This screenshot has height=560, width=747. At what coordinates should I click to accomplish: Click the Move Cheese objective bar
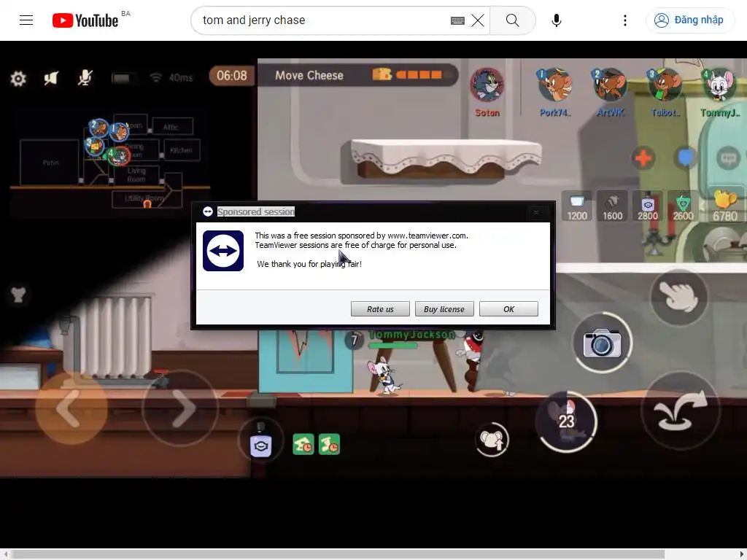tap(359, 75)
